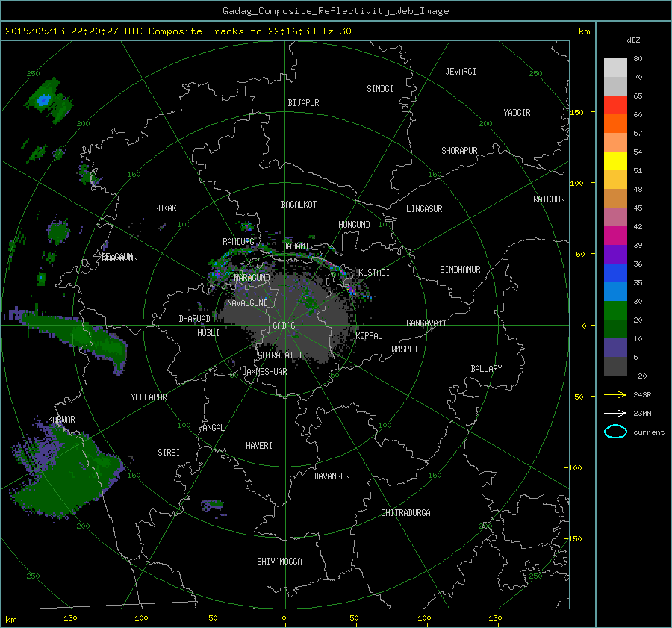Click the GADAG radar center label
Viewport: 672px width, 628px height.
click(x=284, y=326)
